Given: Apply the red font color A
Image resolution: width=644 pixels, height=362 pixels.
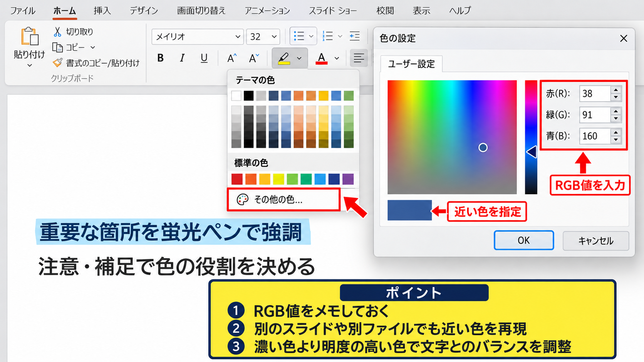Looking at the screenshot, I should 322,58.
